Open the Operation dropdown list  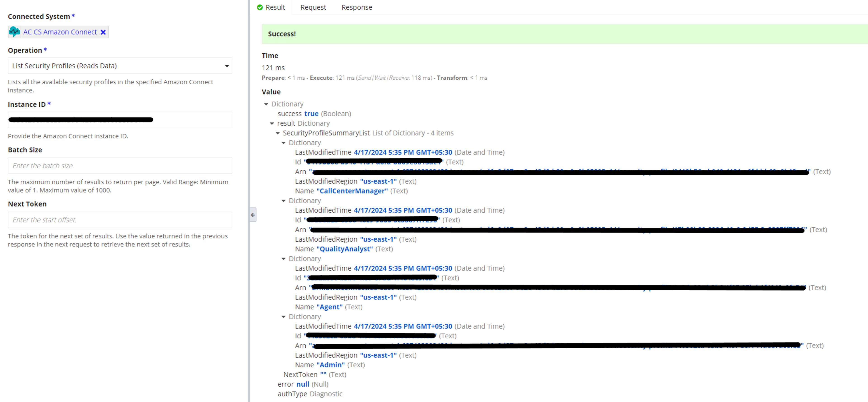120,66
